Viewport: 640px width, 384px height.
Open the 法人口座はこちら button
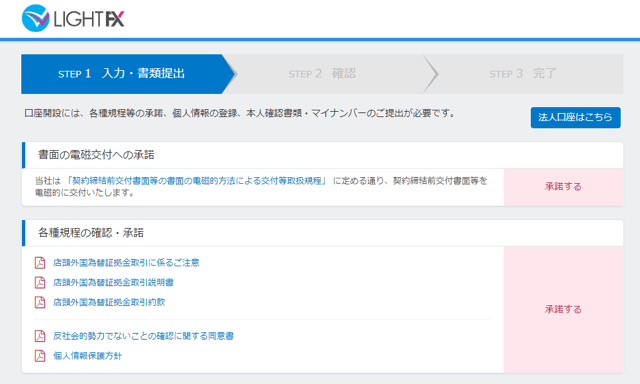(576, 118)
